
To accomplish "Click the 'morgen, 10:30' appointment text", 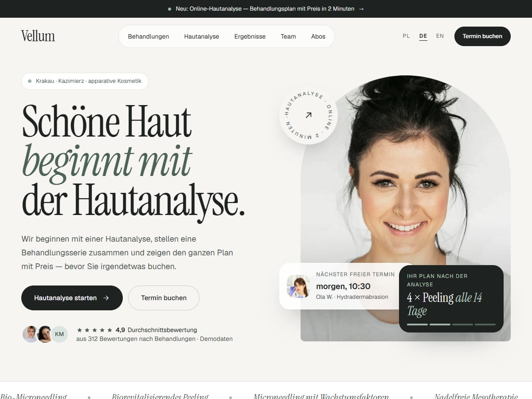I will (343, 286).
